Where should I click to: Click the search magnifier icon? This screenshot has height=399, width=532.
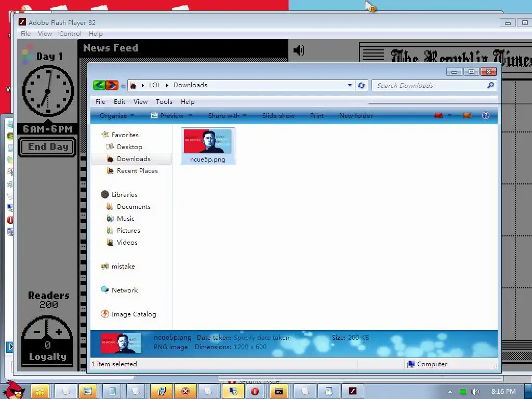pos(490,86)
